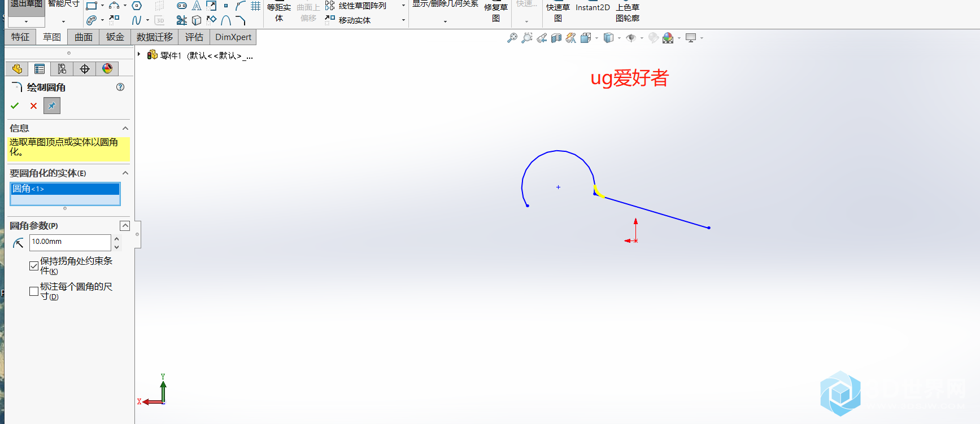Image resolution: width=980 pixels, height=424 pixels.
Task: Click the dynamic annotation views icon
Action: click(571, 38)
